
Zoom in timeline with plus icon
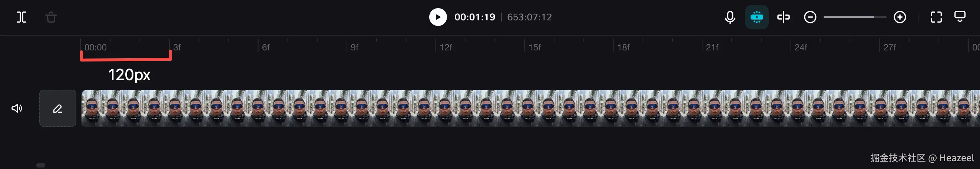900,17
